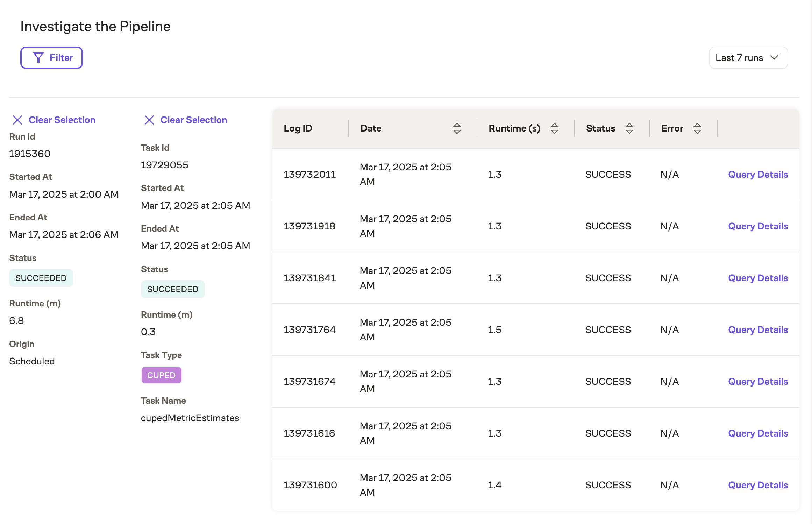
Task: Click the X icon beside Run Id Clear Selection
Action: [x=17, y=120]
